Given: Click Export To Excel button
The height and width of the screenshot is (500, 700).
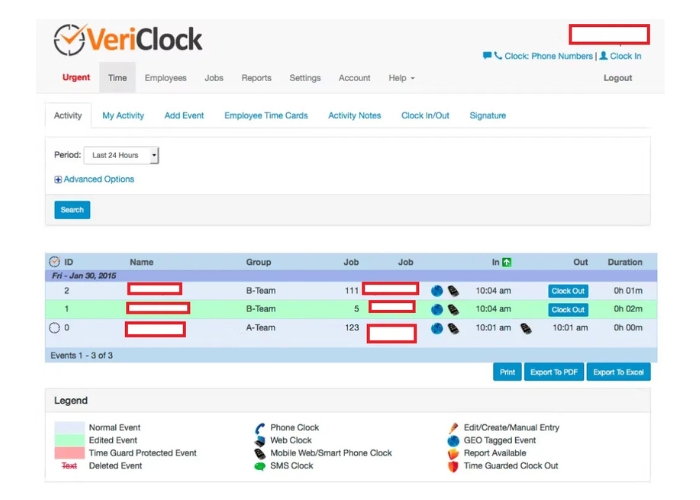Looking at the screenshot, I should 618,372.
